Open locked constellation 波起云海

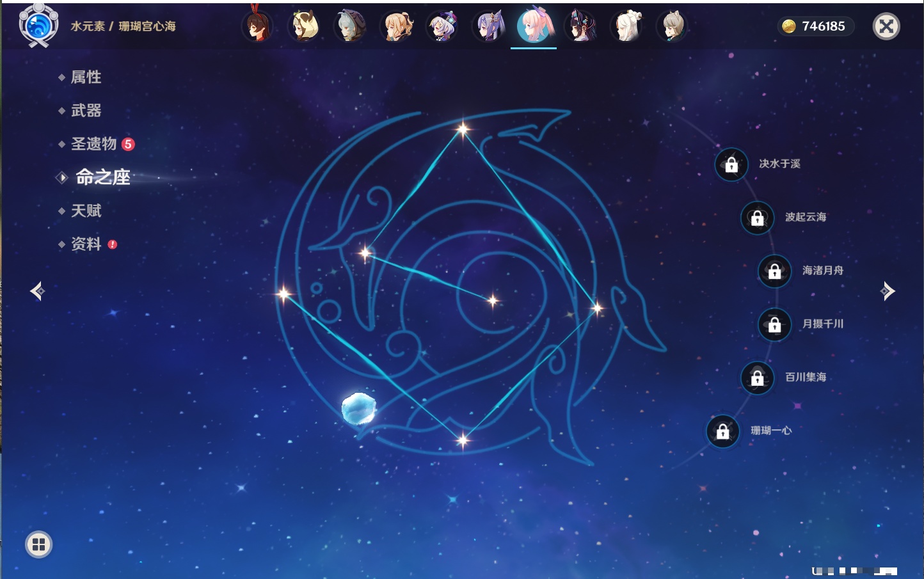point(757,218)
